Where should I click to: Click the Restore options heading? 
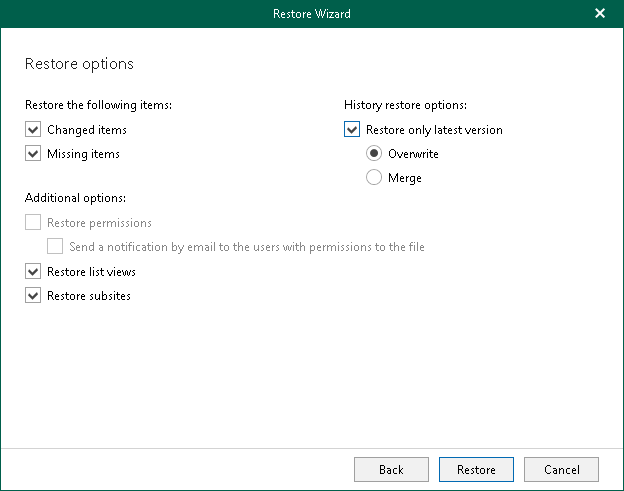coord(79,64)
